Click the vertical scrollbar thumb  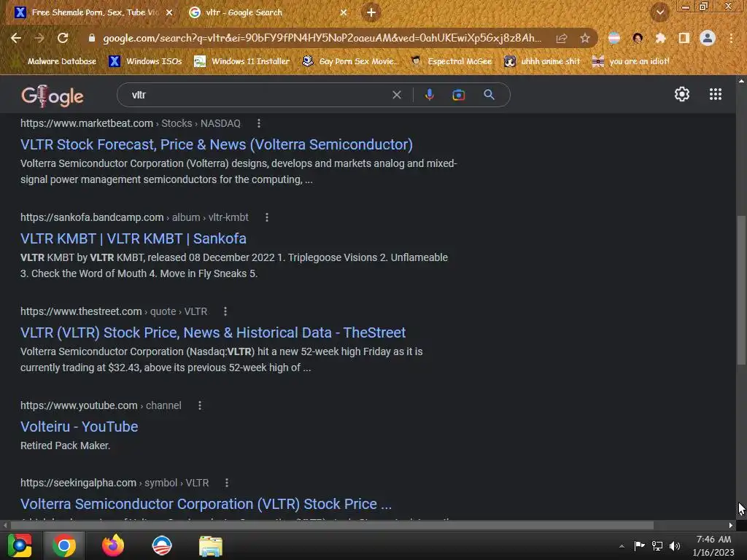tap(741, 289)
